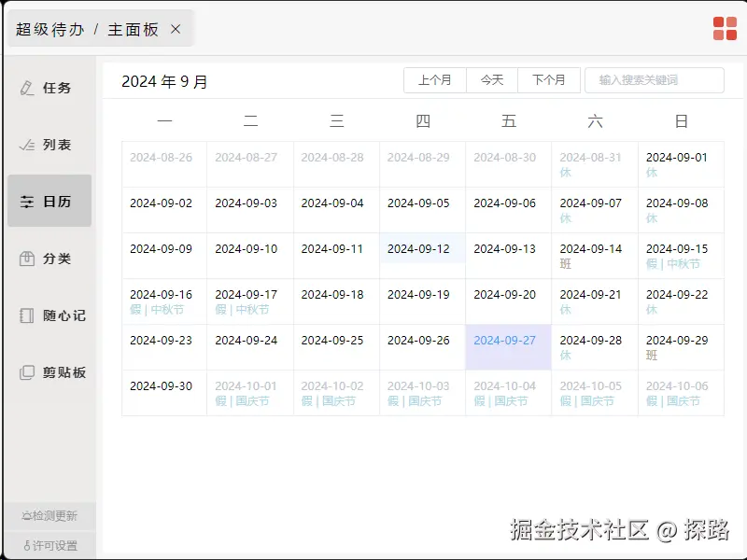Switch to the 超级待办 / 主面板 tab
This screenshot has width=747, height=560.
pyautogui.click(x=101, y=29)
